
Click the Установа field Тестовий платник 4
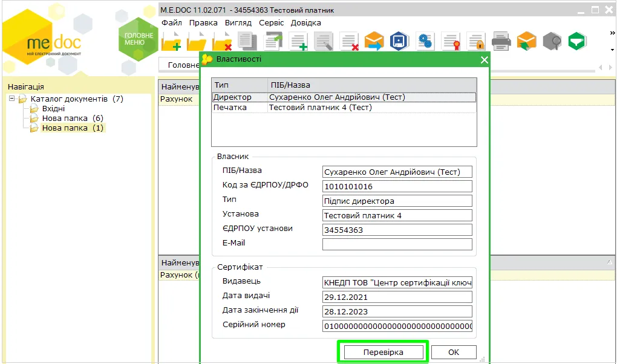tap(397, 216)
